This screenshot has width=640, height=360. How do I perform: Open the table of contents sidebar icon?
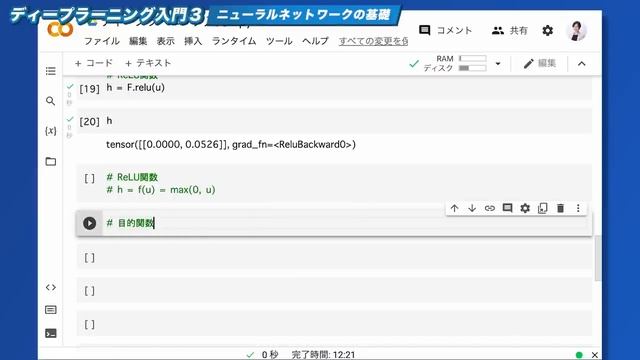(x=51, y=71)
